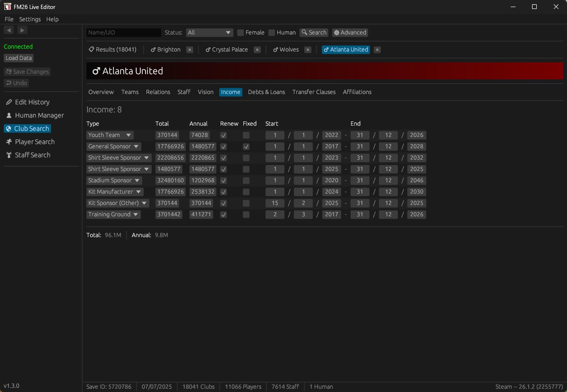The height and width of the screenshot is (392, 567).
Task: Open the Advanced search options
Action: point(350,33)
